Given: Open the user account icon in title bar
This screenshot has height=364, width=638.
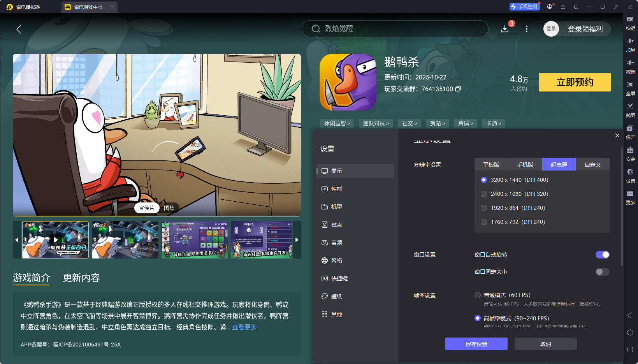Looking at the screenshot, I should pos(550,7).
